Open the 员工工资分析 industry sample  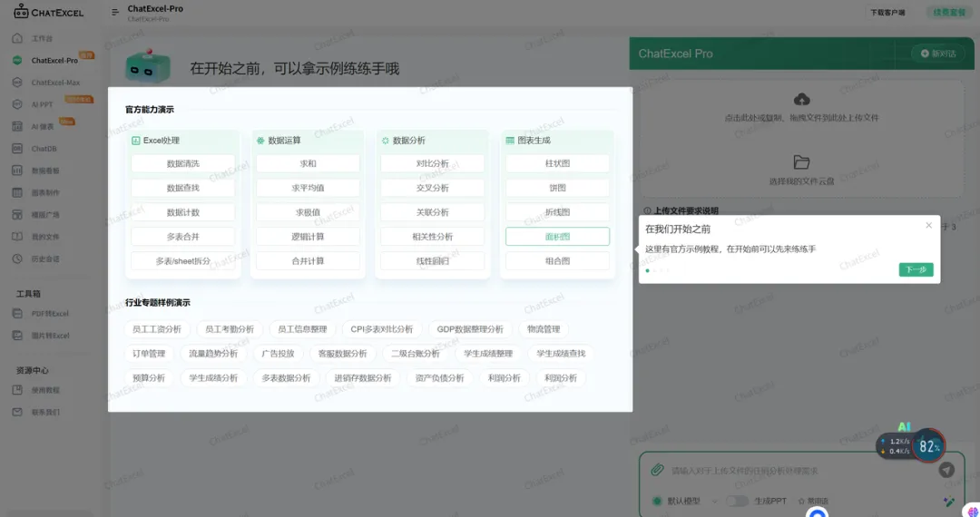click(157, 329)
